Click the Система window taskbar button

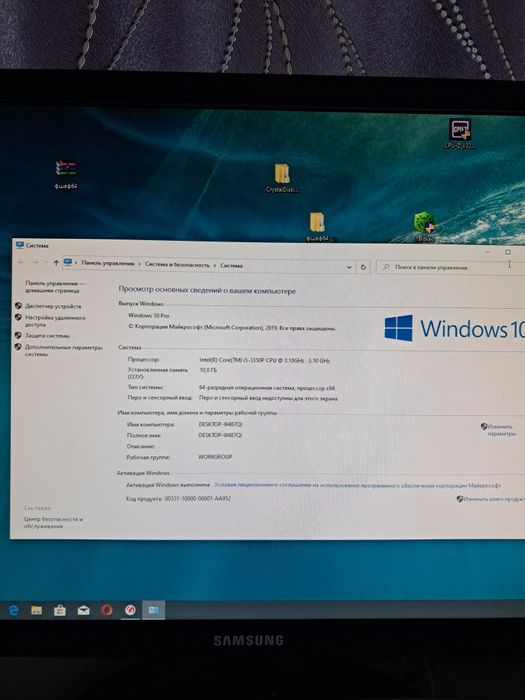154,610
